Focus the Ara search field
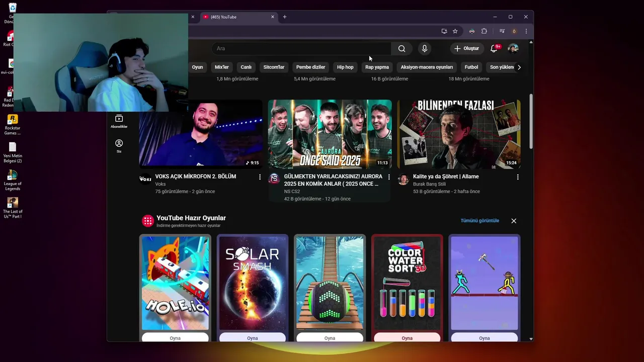 point(301,48)
